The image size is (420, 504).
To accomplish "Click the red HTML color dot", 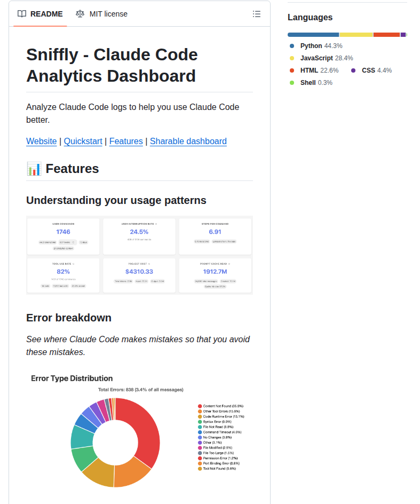I will pyautogui.click(x=292, y=70).
